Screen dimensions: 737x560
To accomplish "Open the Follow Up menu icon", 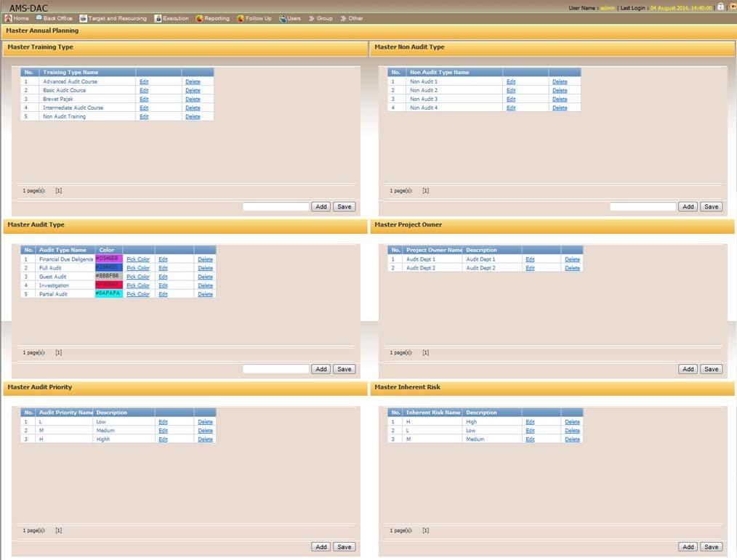I will point(241,18).
